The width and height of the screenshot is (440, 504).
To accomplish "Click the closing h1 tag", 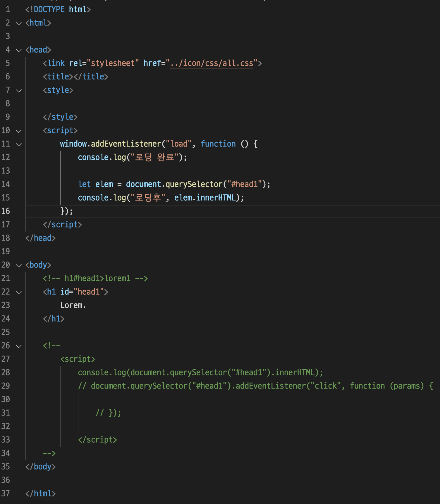I will pyautogui.click(x=54, y=319).
